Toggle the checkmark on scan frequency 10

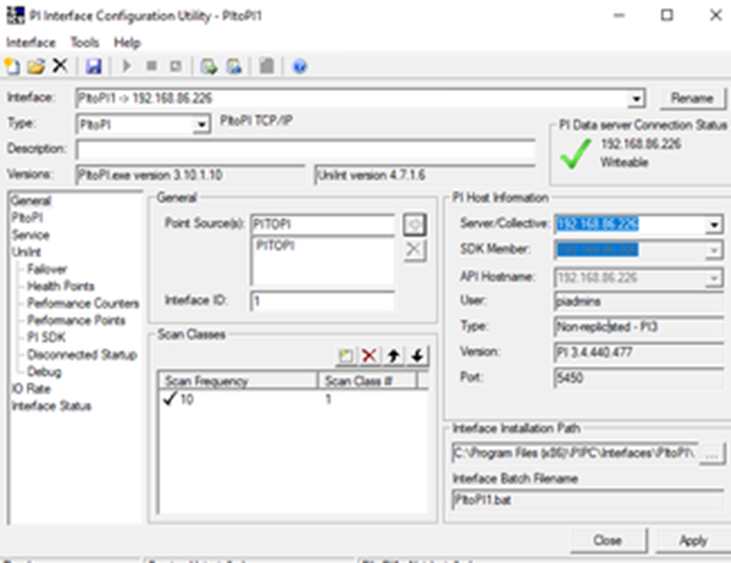coord(170,398)
